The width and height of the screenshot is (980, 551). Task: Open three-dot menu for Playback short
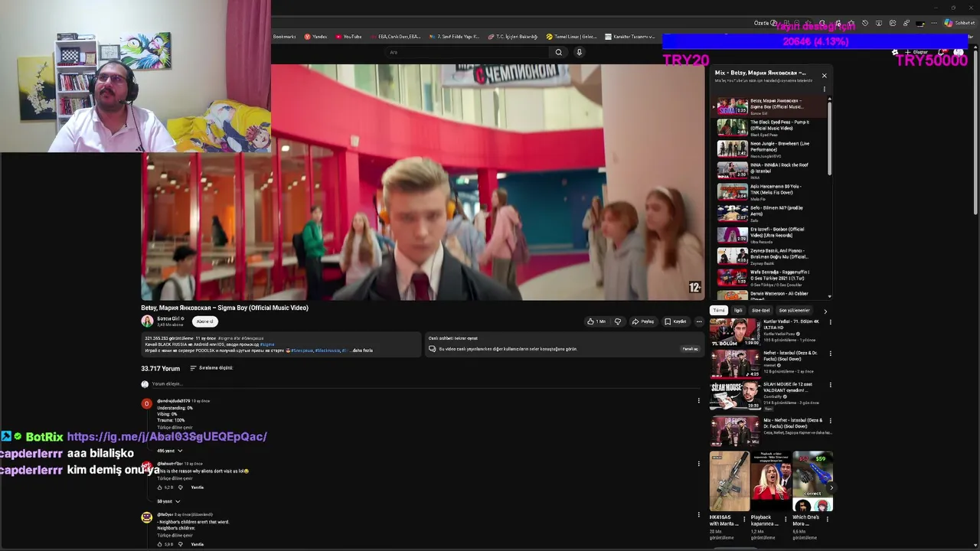point(786,520)
